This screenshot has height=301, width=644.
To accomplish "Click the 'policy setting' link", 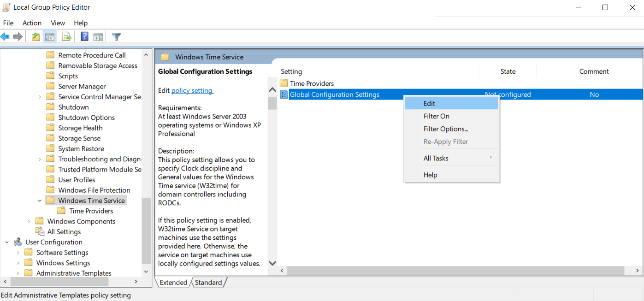I will click(192, 91).
